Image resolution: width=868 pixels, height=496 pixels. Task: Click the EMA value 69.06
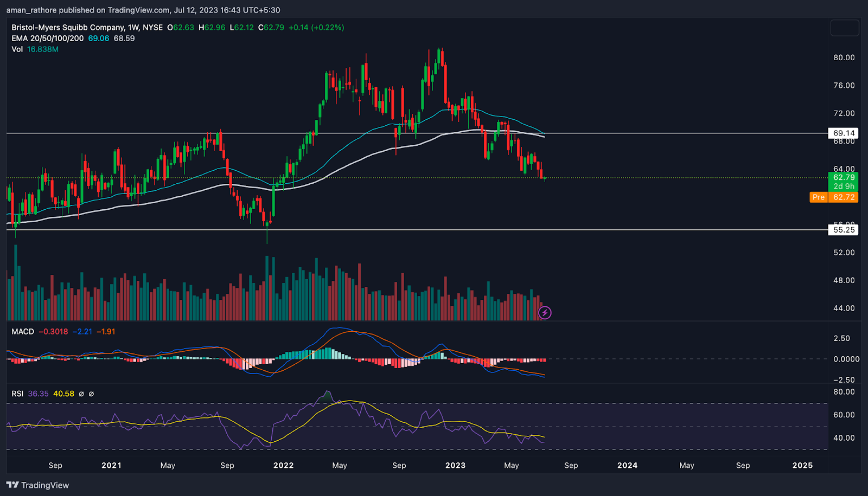99,38
